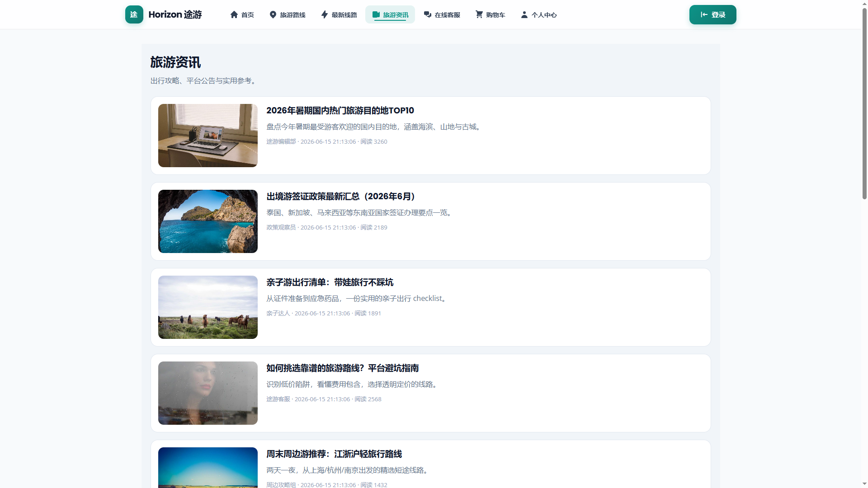The height and width of the screenshot is (488, 868).
Task: Click the location pin icon beside 旅游路线
Action: (x=273, y=14)
